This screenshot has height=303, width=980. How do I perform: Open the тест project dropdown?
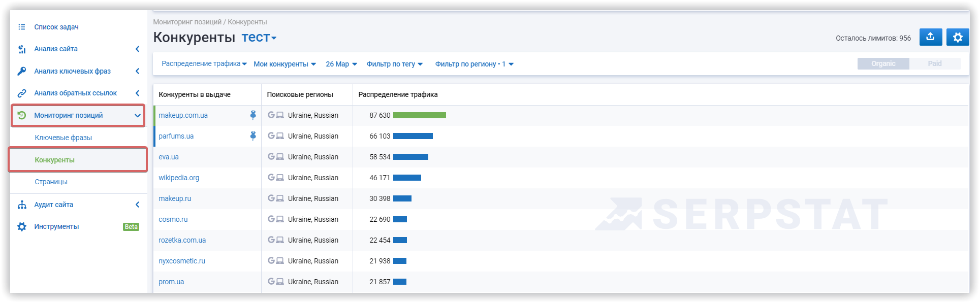coord(259,38)
